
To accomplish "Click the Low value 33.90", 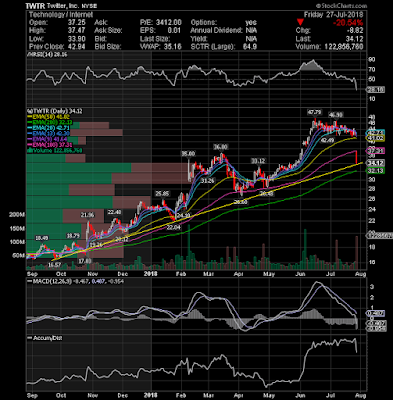I will 76,39.
